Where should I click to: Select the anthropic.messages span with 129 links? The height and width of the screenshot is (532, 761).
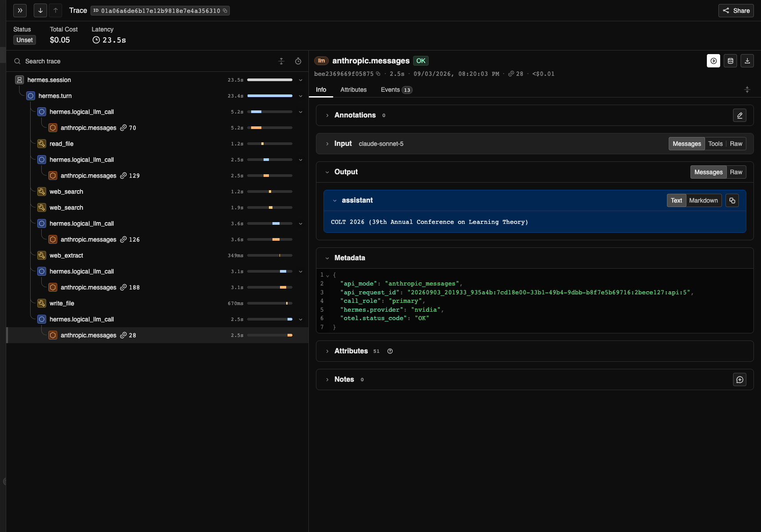click(158, 176)
